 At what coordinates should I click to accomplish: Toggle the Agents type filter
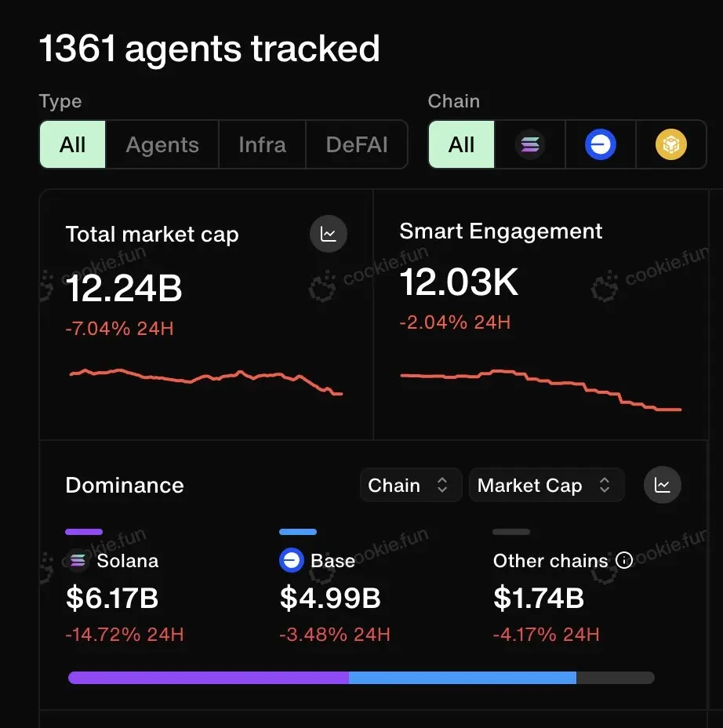pos(162,145)
